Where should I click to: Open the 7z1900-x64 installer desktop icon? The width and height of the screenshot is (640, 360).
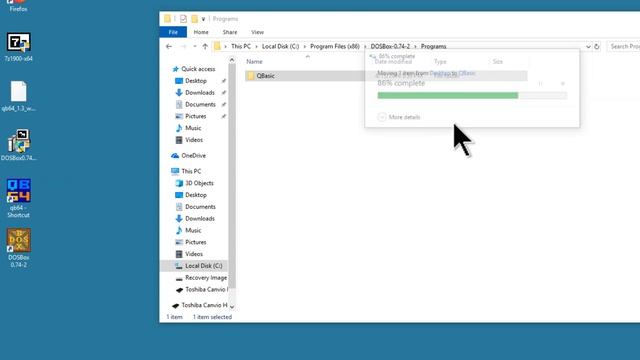coord(18,47)
